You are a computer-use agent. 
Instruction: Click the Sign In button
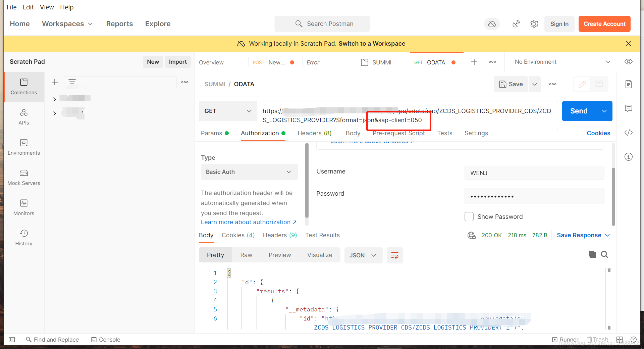click(x=559, y=24)
